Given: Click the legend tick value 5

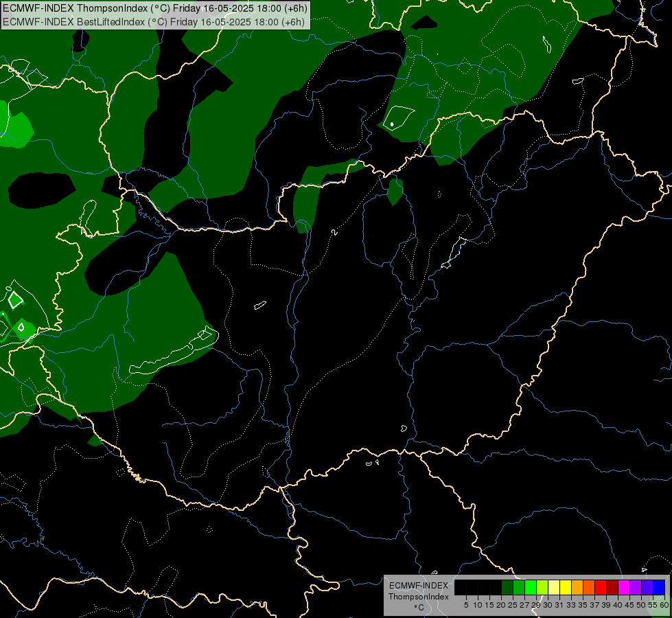Looking at the screenshot, I should coord(466,605).
